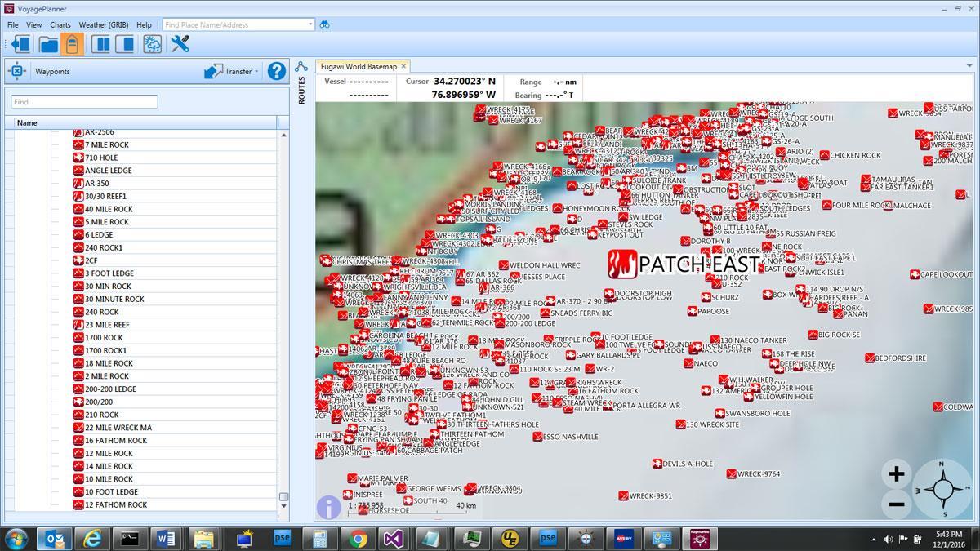Click the PATCH EAST marker on map
This screenshot has width=980, height=551.
621,264
